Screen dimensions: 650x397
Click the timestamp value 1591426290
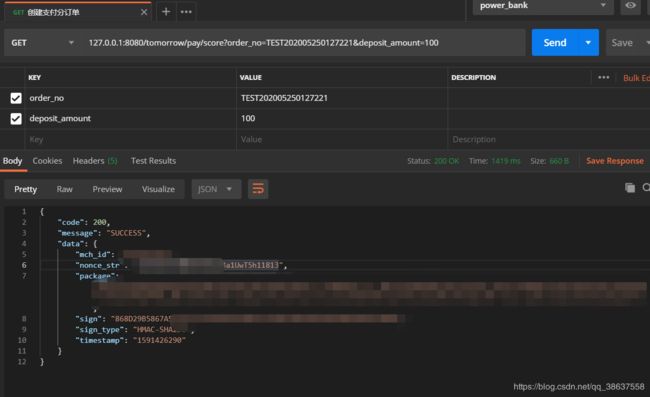pyautogui.click(x=159, y=340)
